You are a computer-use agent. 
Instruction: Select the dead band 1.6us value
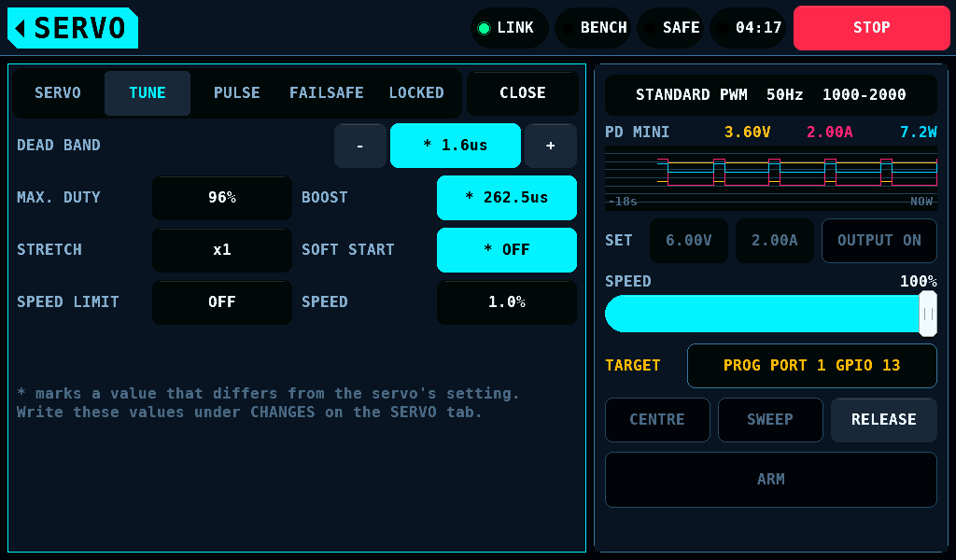456,146
